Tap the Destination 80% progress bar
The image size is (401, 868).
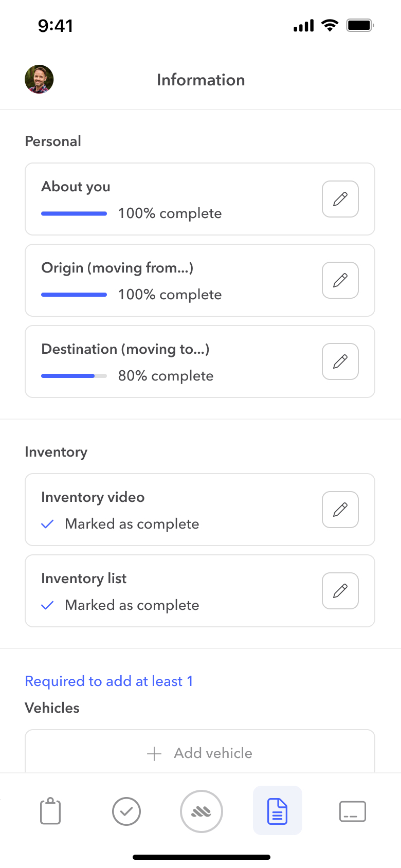pos(74,376)
